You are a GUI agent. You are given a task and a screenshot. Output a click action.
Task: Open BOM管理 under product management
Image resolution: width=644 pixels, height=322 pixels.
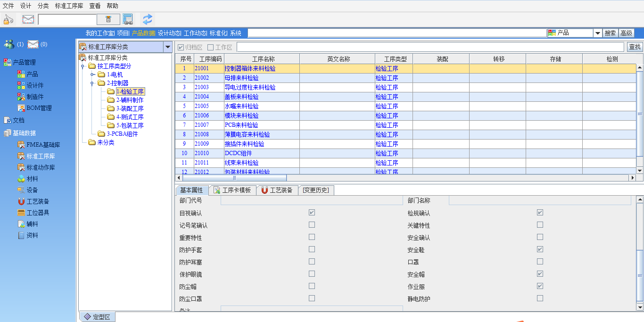(x=21, y=108)
